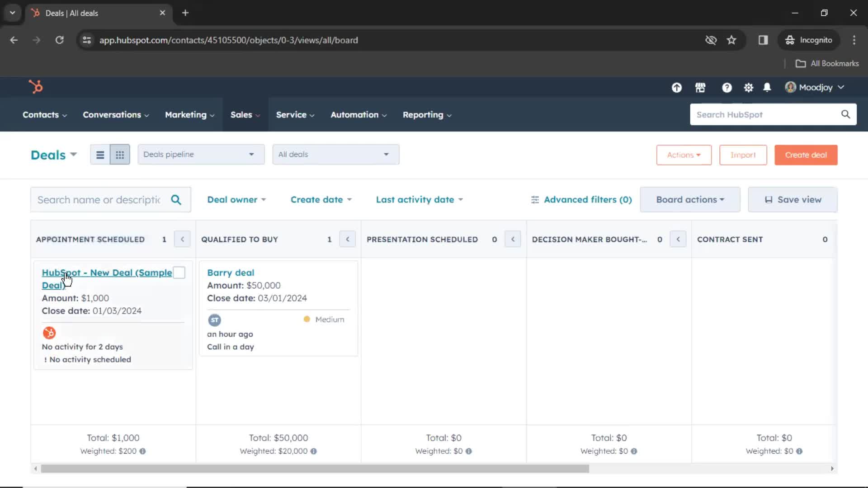The image size is (868, 488).
Task: Open the marketplace icon
Action: [x=700, y=88]
